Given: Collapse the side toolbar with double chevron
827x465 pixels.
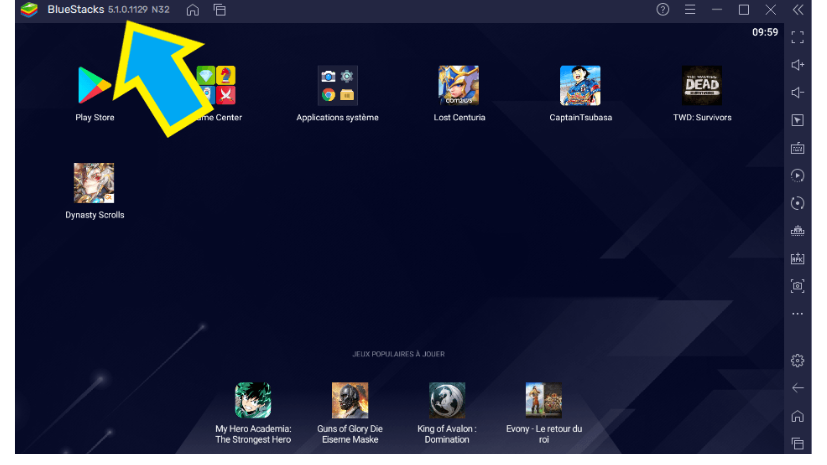Looking at the screenshot, I should coord(797,10).
